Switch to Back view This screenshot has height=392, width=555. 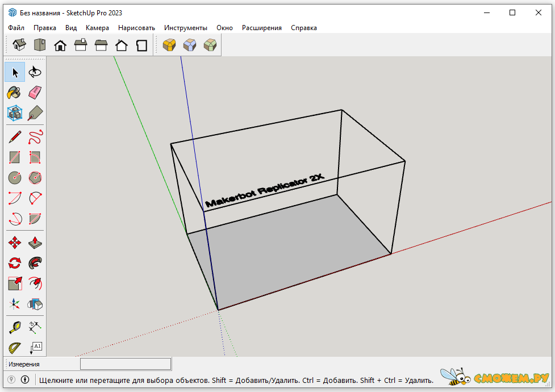(101, 45)
